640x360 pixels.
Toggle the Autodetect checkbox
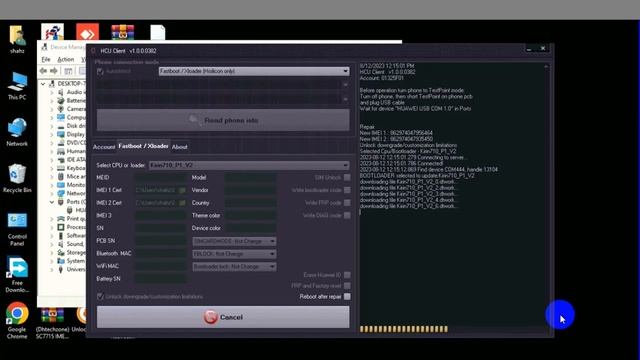point(100,71)
